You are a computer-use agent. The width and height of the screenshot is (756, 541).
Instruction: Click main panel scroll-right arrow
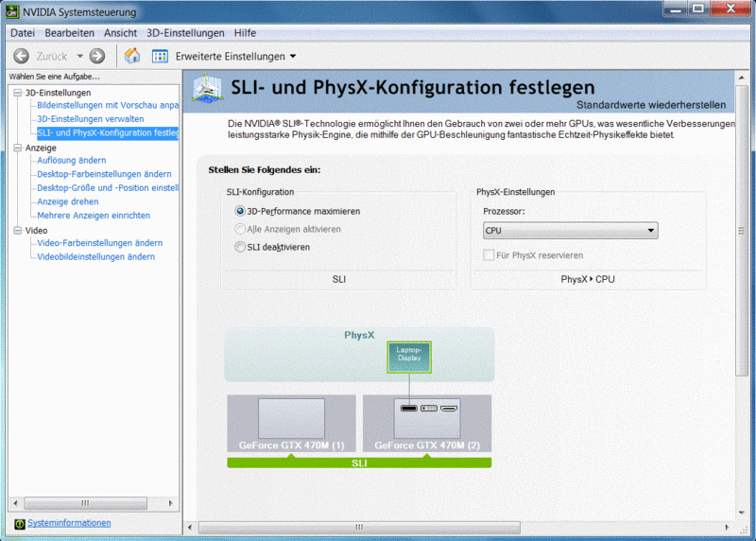point(727,528)
